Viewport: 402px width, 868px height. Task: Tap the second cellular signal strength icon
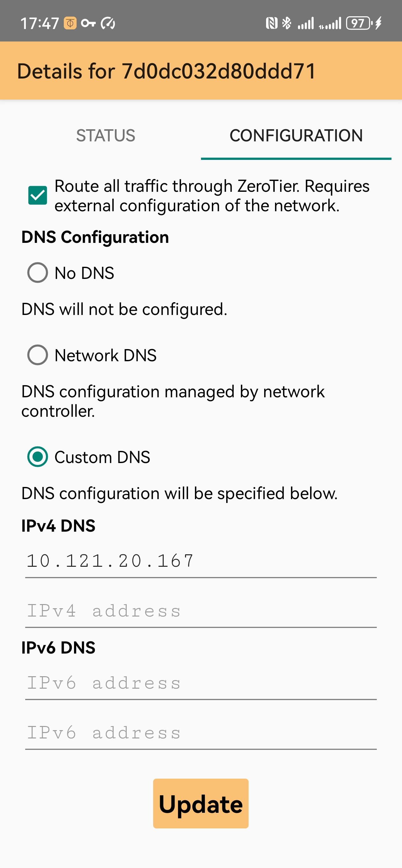pos(330,23)
